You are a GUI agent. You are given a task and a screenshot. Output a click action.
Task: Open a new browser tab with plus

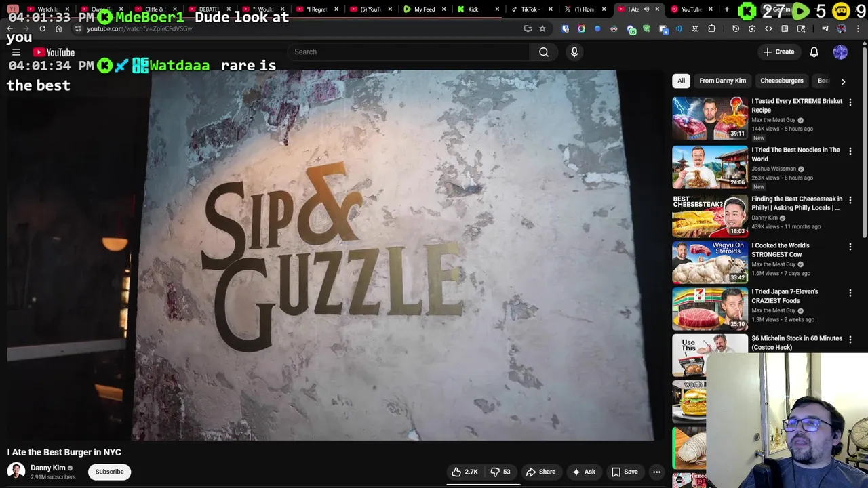tap(726, 9)
